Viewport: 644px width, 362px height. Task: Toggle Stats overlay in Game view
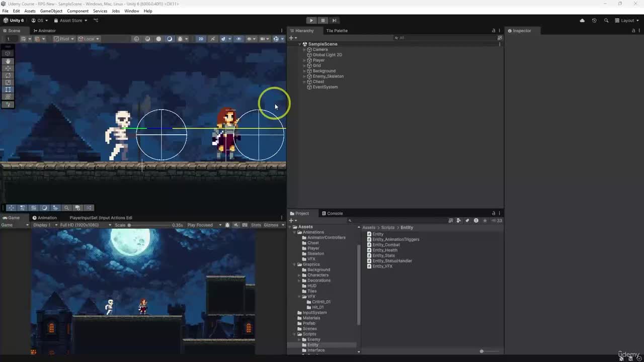pyautogui.click(x=256, y=225)
